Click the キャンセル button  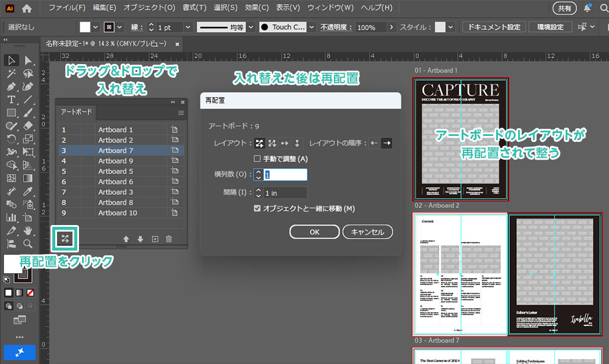367,232
